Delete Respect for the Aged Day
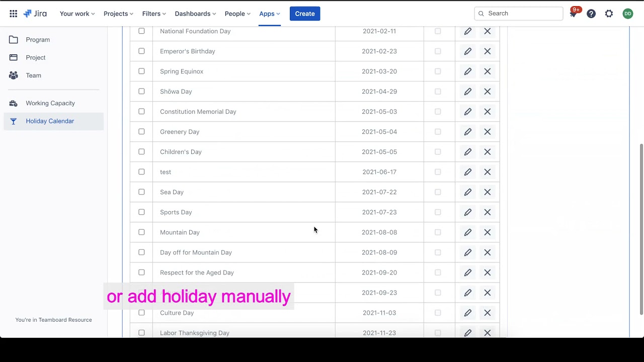 coord(488,273)
